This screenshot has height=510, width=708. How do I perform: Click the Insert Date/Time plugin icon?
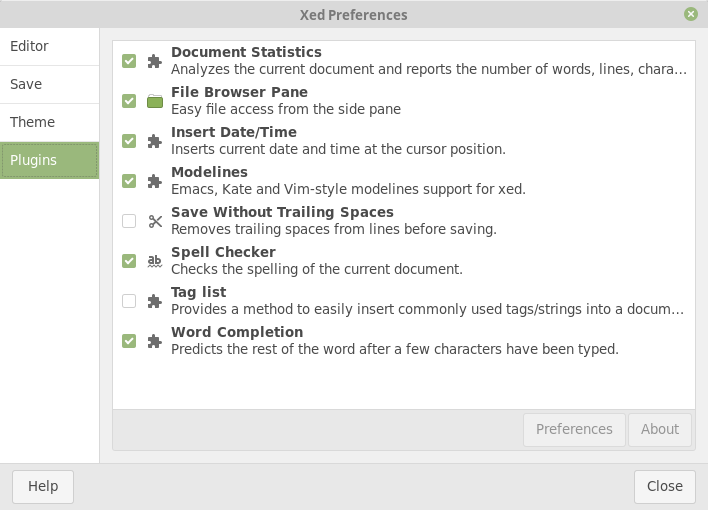coord(154,141)
